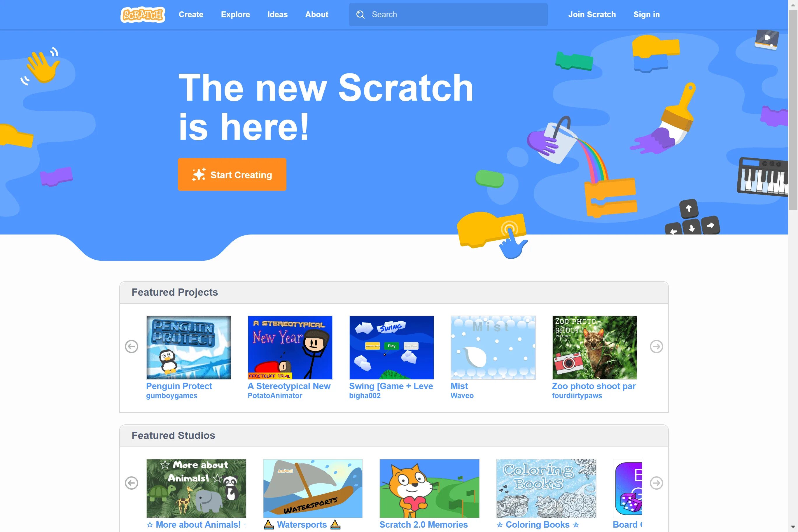This screenshot has width=798, height=532.
Task: Select the Sign in link
Action: coord(647,14)
